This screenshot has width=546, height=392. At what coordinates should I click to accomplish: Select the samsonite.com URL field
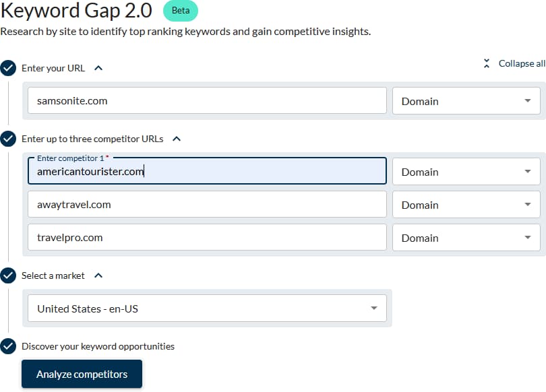pos(206,101)
